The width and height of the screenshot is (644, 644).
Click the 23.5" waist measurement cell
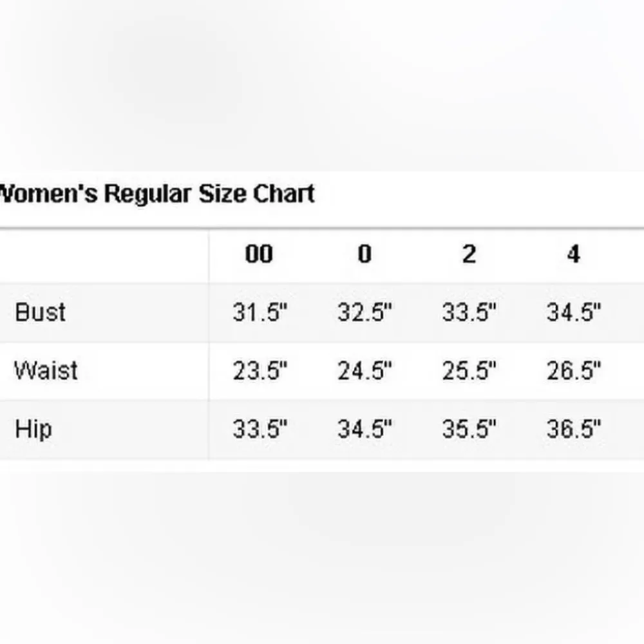260,371
